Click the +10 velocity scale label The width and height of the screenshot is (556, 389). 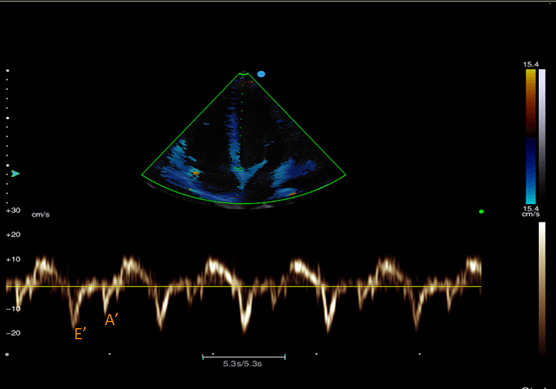tap(13, 259)
